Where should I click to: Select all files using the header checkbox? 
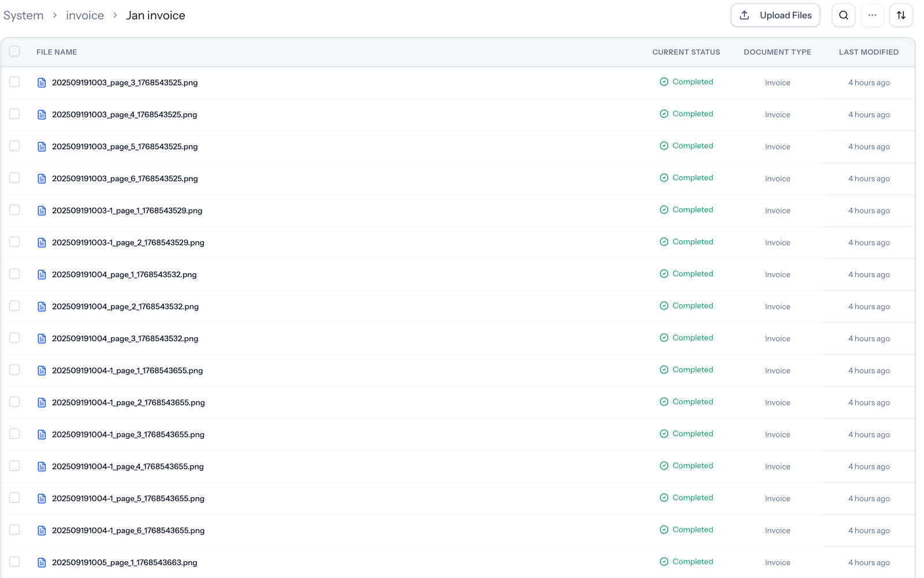[14, 51]
